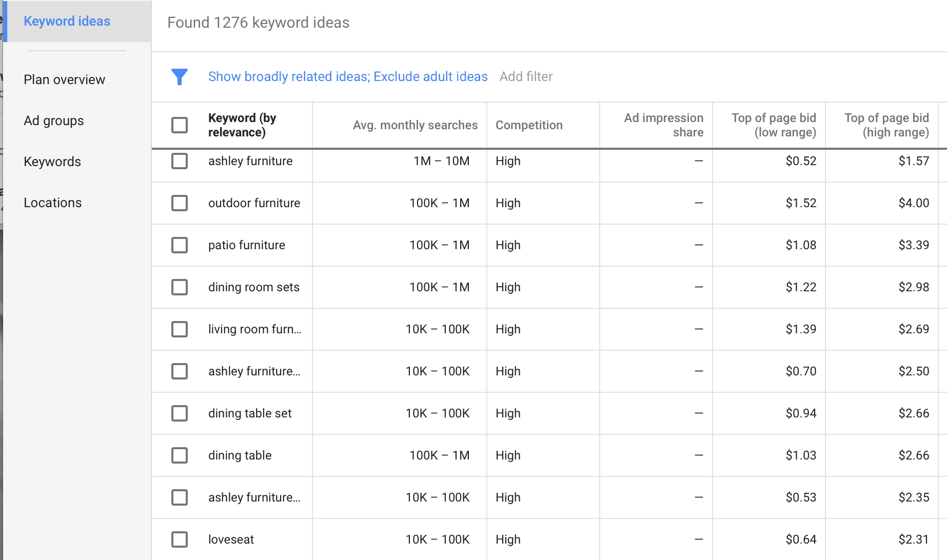Select the 'outdoor furniture' keyword text

[254, 203]
